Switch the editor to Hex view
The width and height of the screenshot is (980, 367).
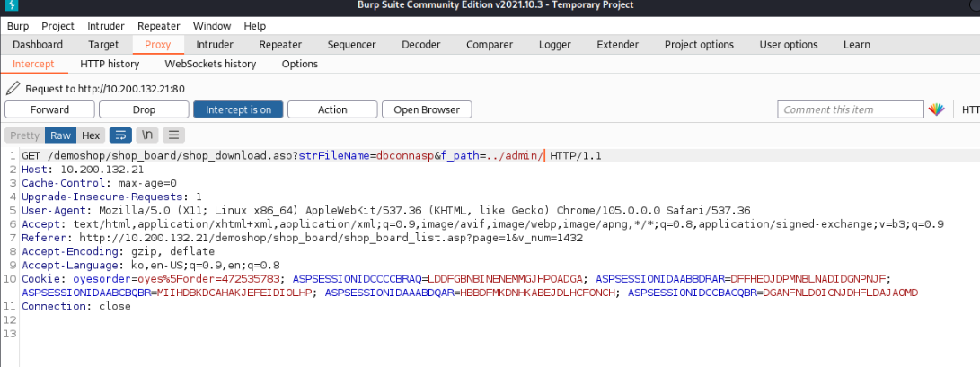point(91,135)
